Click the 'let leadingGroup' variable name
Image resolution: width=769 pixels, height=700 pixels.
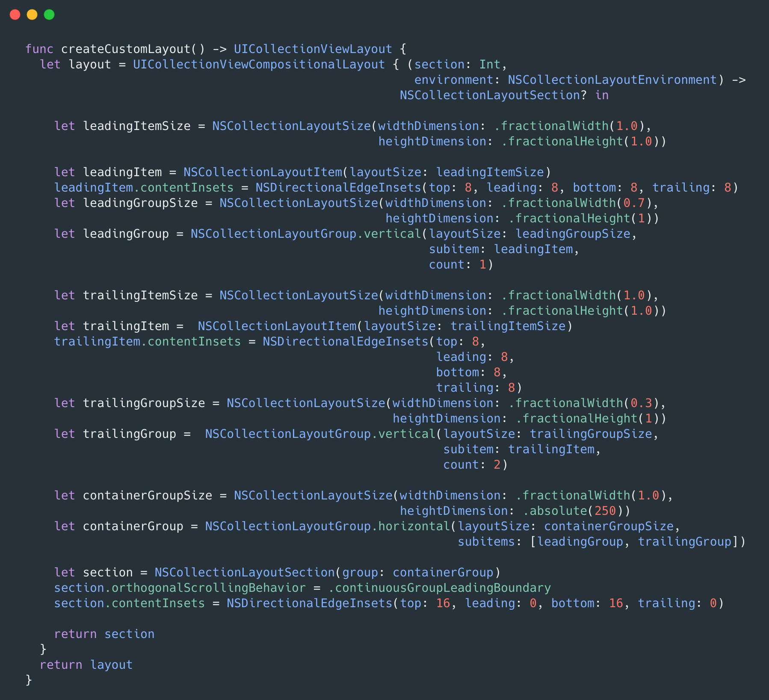coord(126,234)
